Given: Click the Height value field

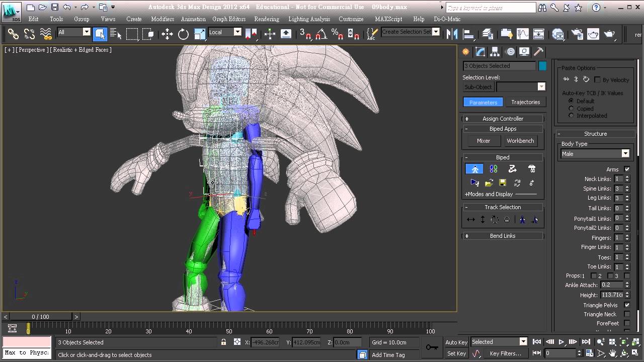Looking at the screenshot, I should pos(612,295).
